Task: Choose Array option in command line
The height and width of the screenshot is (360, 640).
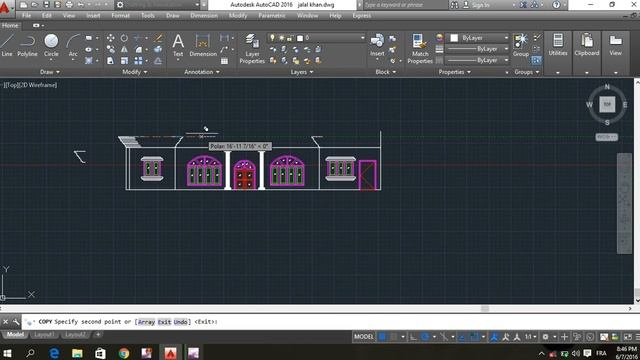Action: [147, 322]
